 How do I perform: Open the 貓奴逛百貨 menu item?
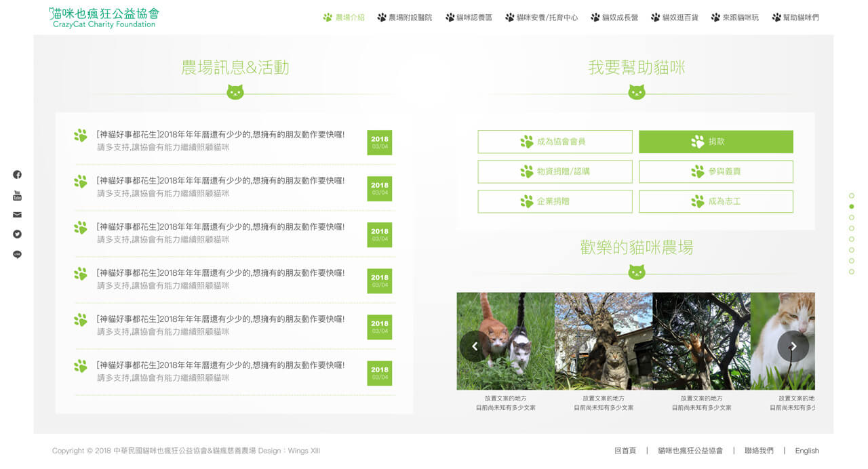coord(674,18)
